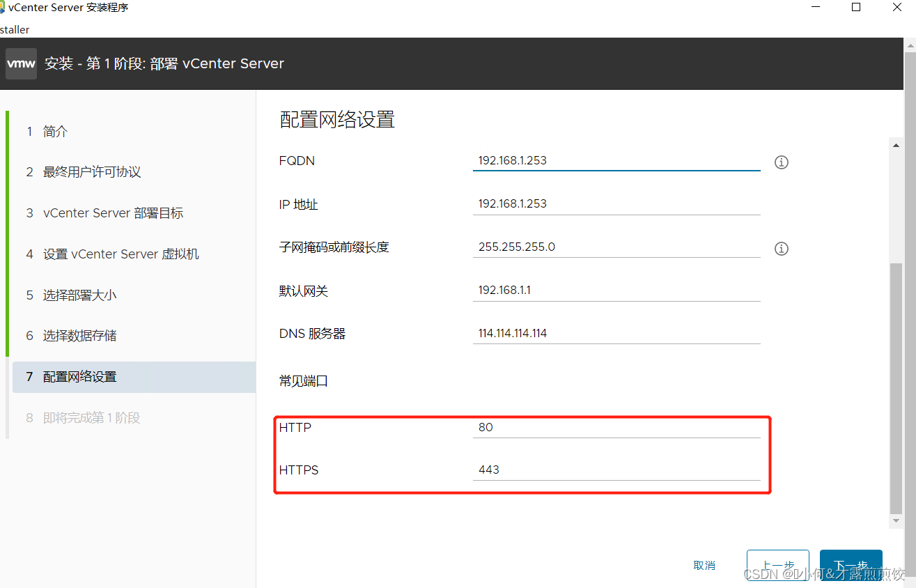Click the 默认网关 input field
The height and width of the screenshot is (588, 916).
pyautogui.click(x=616, y=291)
